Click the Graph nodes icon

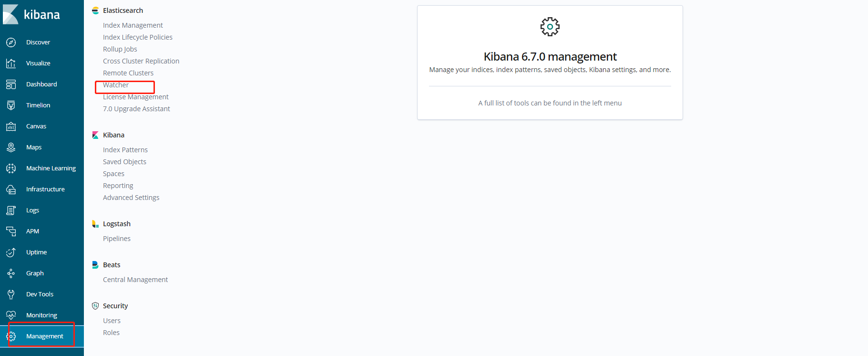[11, 273]
